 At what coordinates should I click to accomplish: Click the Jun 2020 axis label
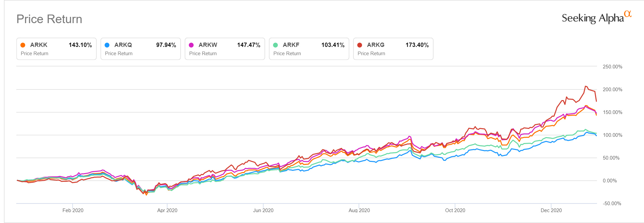coord(263,210)
